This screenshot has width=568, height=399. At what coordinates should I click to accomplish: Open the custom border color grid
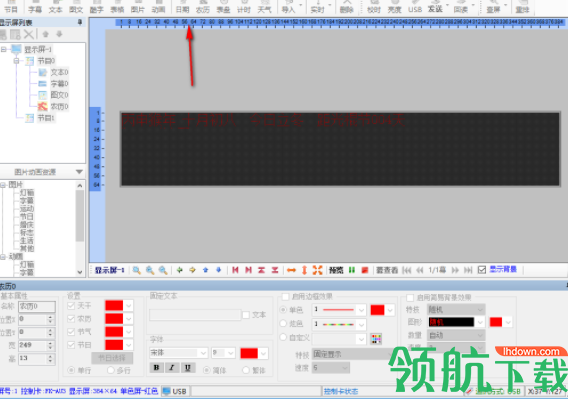point(376,339)
